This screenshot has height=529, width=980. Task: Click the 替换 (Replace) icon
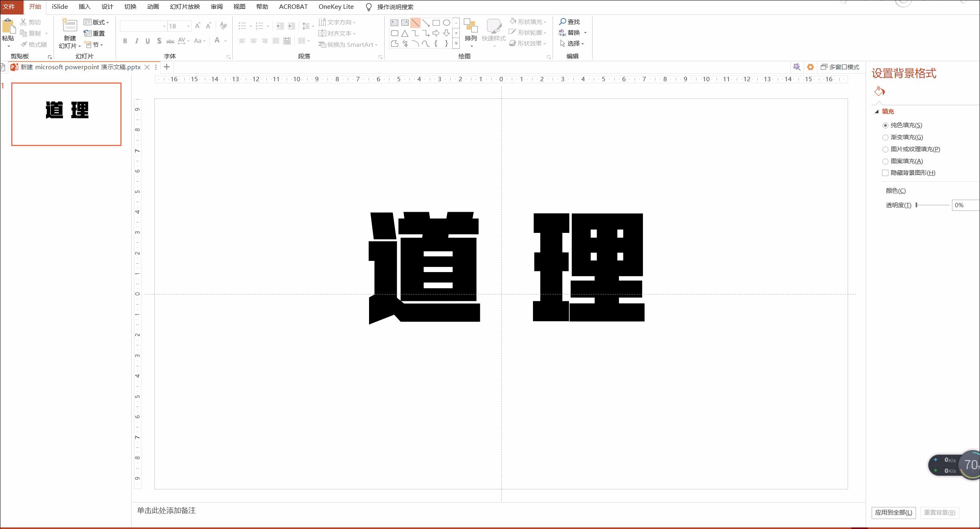[x=561, y=32]
